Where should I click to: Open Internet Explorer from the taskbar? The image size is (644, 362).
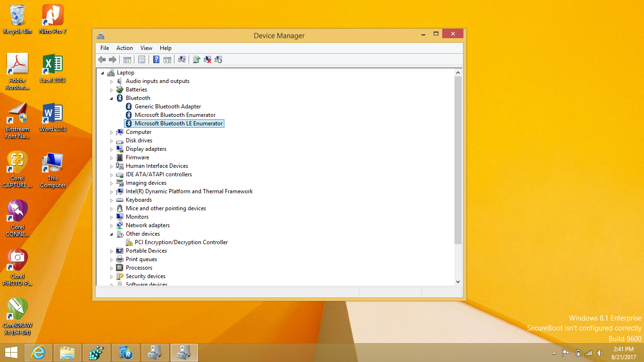[38, 353]
